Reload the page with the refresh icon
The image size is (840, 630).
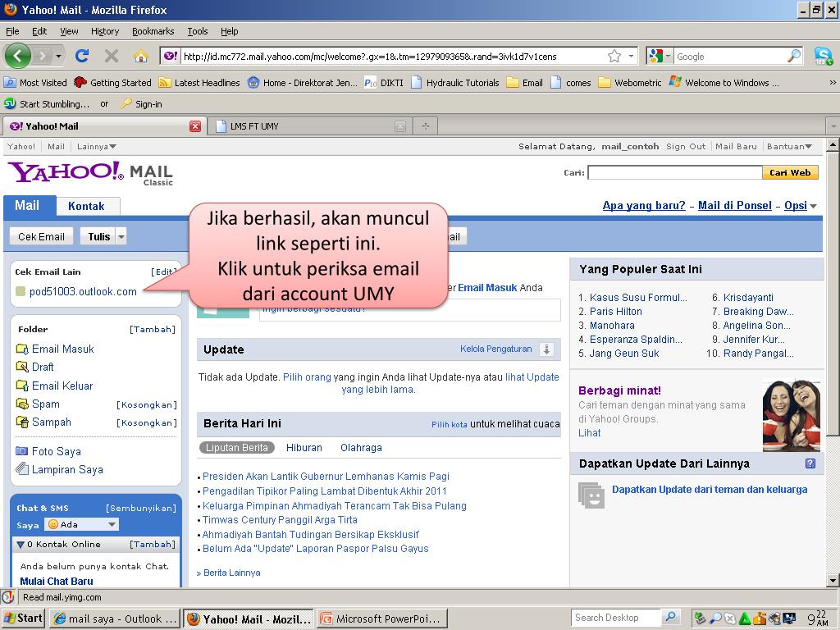pyautogui.click(x=82, y=56)
